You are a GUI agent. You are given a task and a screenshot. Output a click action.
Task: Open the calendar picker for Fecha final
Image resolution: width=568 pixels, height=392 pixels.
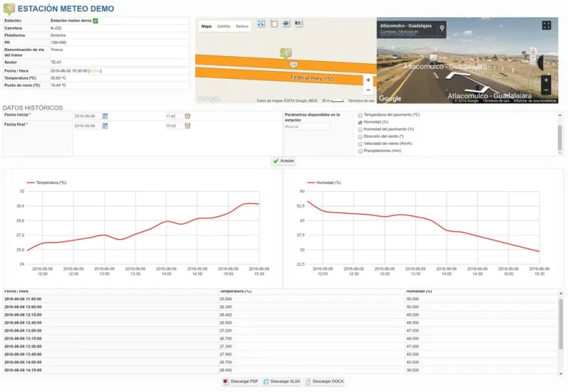(x=105, y=126)
